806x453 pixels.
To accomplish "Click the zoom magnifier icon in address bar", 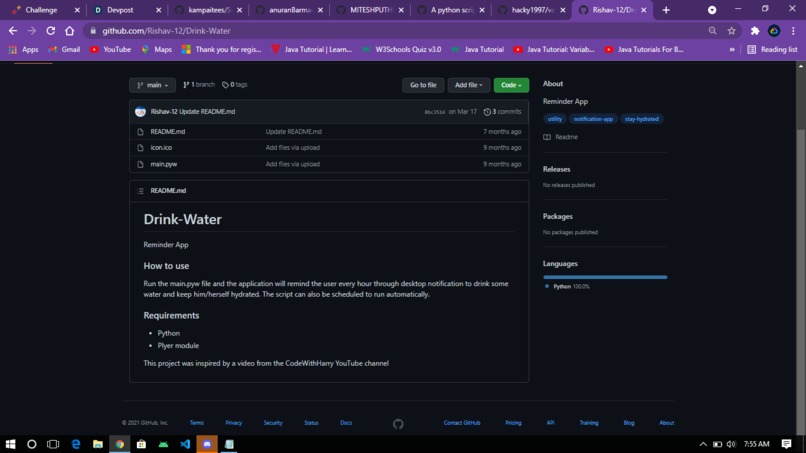I will [712, 31].
